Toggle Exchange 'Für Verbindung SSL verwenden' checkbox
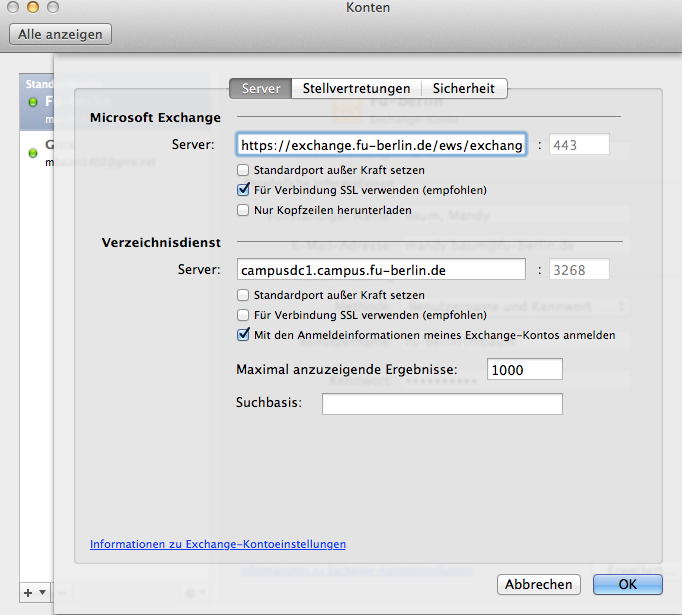The width and height of the screenshot is (682, 615). (242, 189)
